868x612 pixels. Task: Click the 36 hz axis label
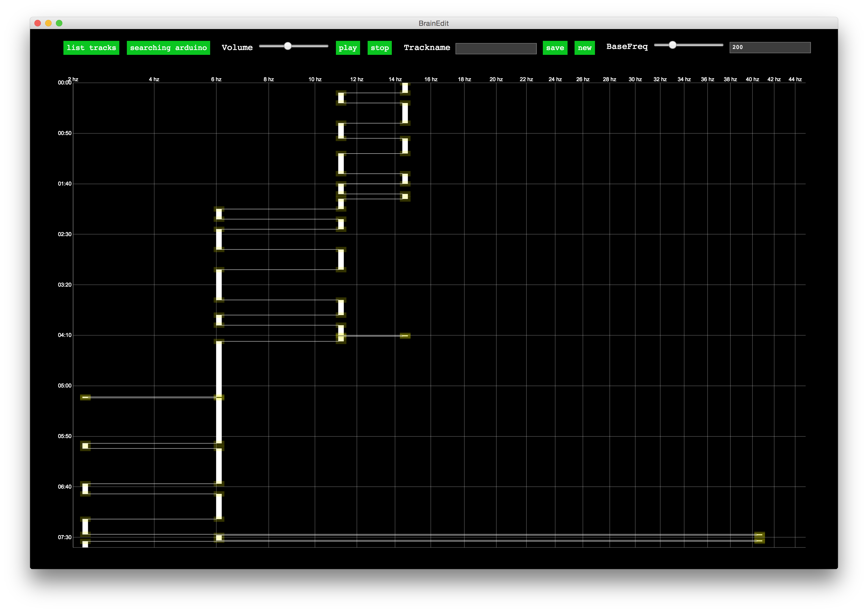707,79
